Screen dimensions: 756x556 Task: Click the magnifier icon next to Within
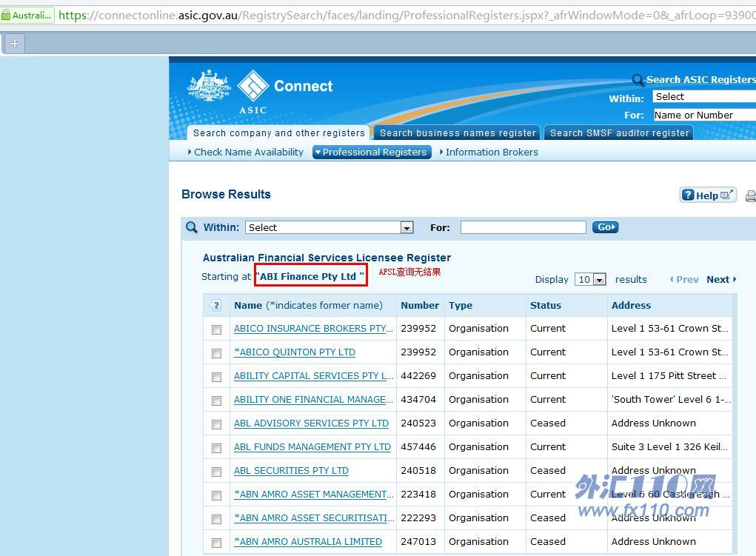(x=192, y=227)
